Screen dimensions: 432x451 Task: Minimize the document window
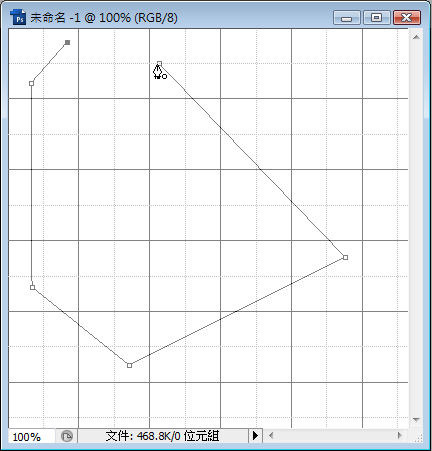(x=347, y=18)
